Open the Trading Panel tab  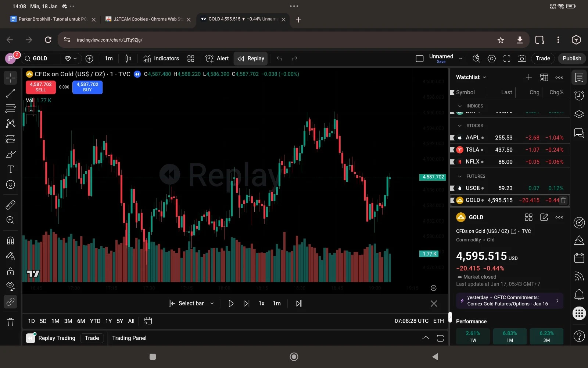[129, 338]
